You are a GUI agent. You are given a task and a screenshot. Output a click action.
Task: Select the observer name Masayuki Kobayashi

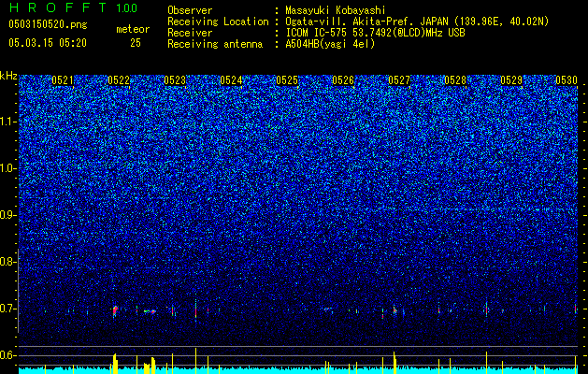336,11
